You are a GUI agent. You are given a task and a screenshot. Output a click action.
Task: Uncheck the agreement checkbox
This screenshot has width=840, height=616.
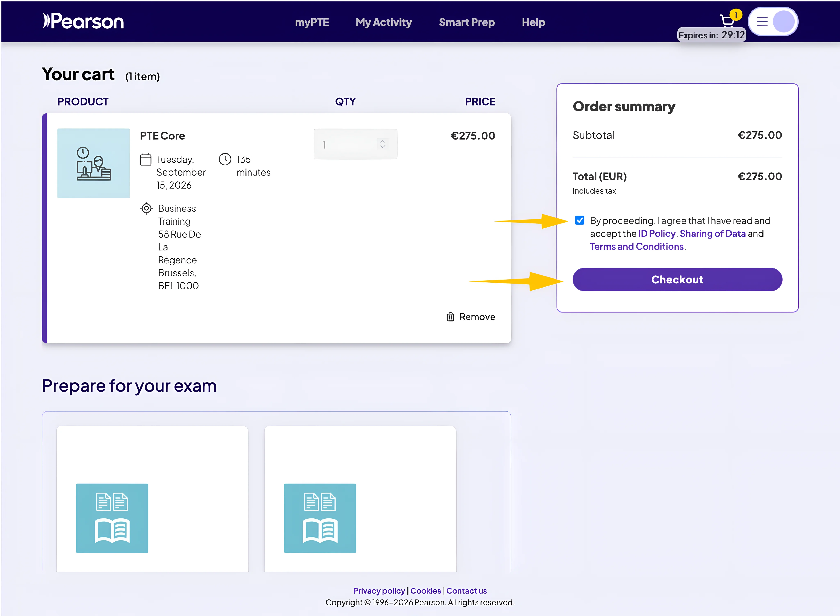[x=580, y=220]
